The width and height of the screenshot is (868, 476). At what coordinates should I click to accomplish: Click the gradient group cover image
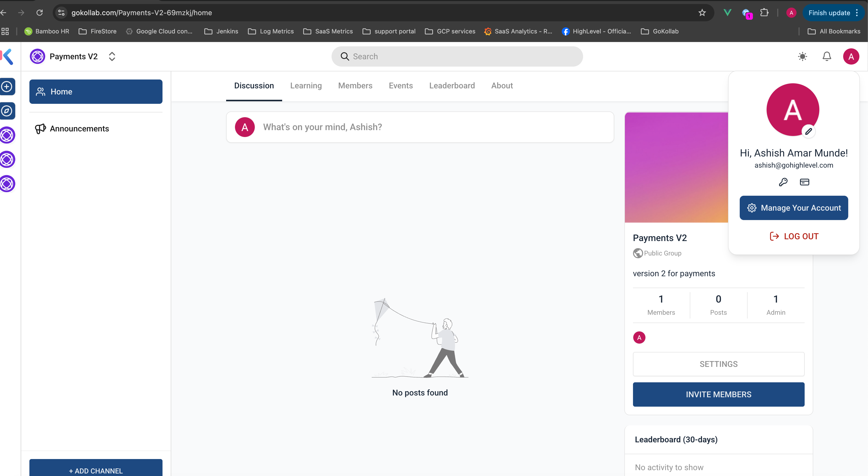click(676, 167)
